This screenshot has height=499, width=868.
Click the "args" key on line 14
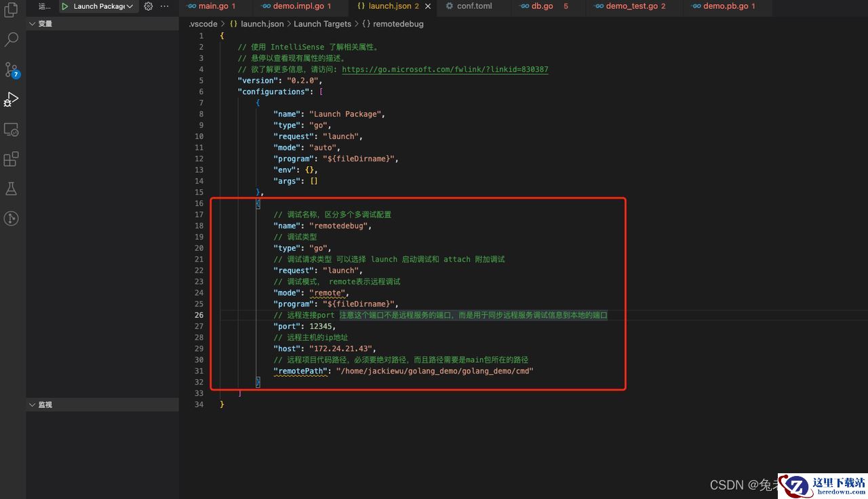pyautogui.click(x=287, y=181)
